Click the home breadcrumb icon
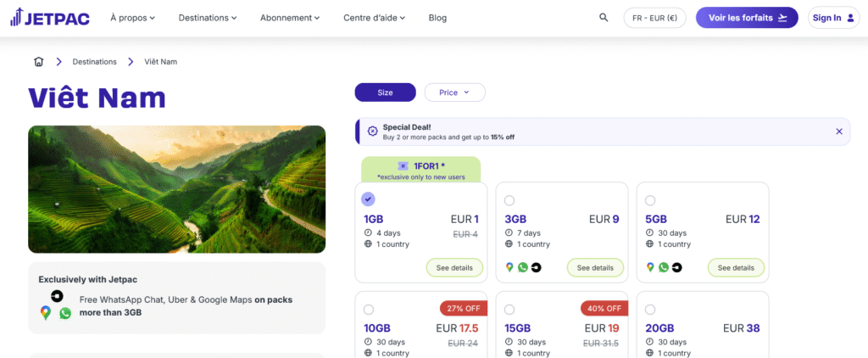Image resolution: width=868 pixels, height=358 pixels. tap(38, 62)
